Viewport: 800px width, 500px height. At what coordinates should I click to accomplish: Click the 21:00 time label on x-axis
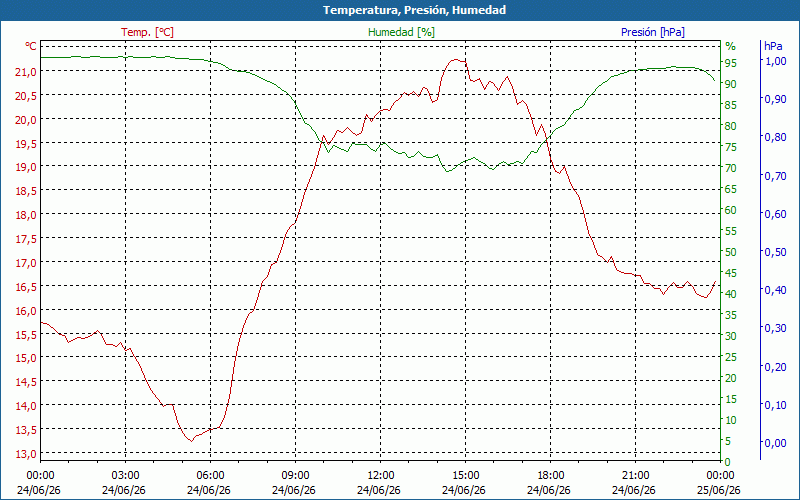[x=636, y=476]
